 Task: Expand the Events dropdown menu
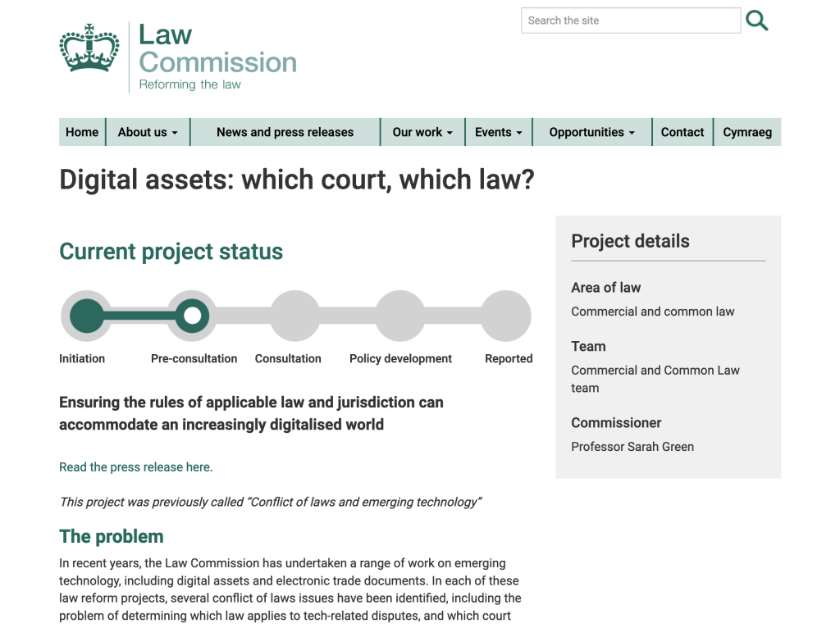click(x=499, y=132)
